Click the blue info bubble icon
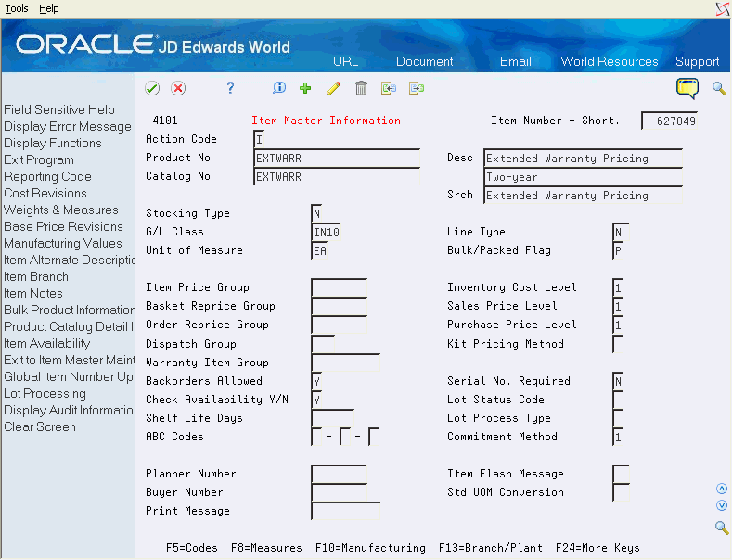Image resolution: width=732 pixels, height=560 pixels. tap(279, 88)
